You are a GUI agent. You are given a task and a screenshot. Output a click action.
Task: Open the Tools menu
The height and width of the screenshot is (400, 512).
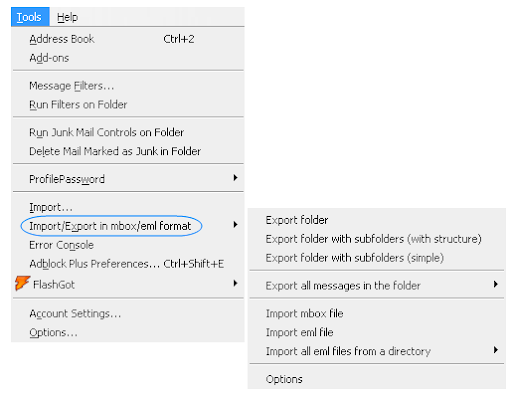[30, 17]
